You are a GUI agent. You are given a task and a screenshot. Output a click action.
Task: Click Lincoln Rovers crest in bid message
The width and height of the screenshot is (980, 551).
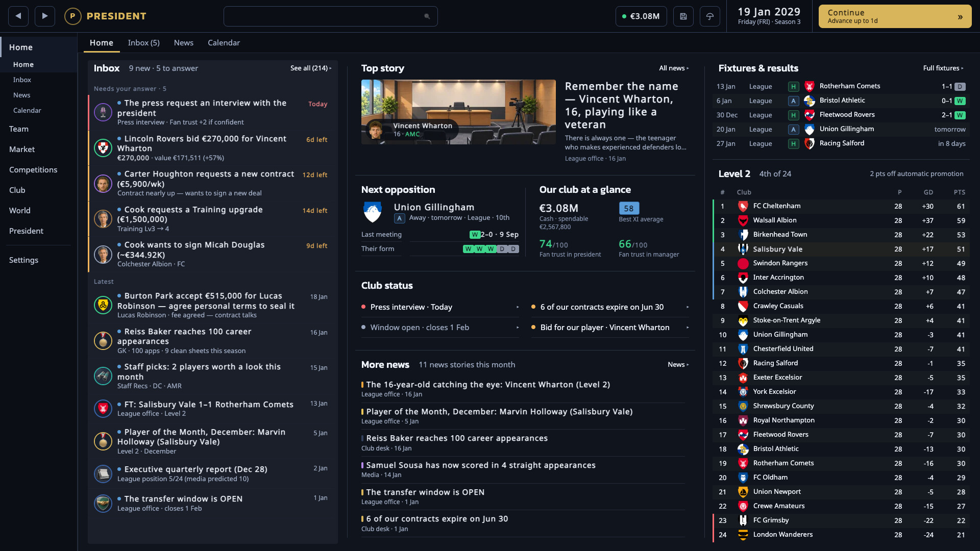click(x=103, y=148)
